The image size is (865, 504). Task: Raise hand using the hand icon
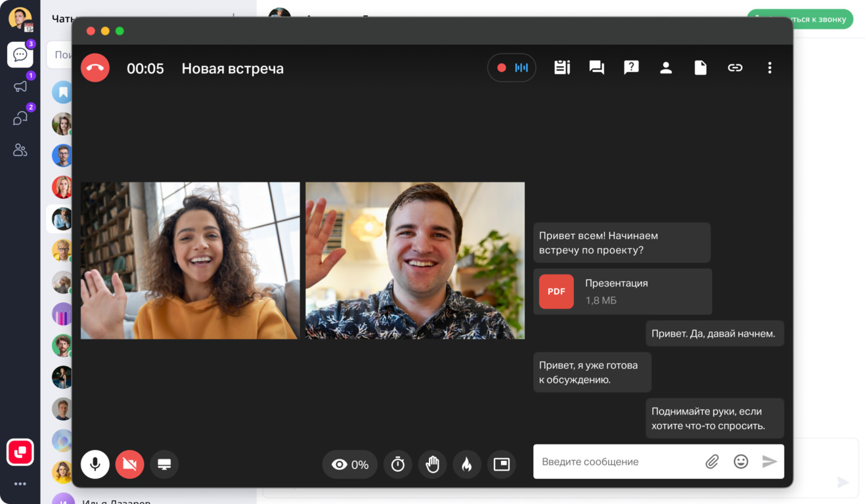tap(432, 465)
